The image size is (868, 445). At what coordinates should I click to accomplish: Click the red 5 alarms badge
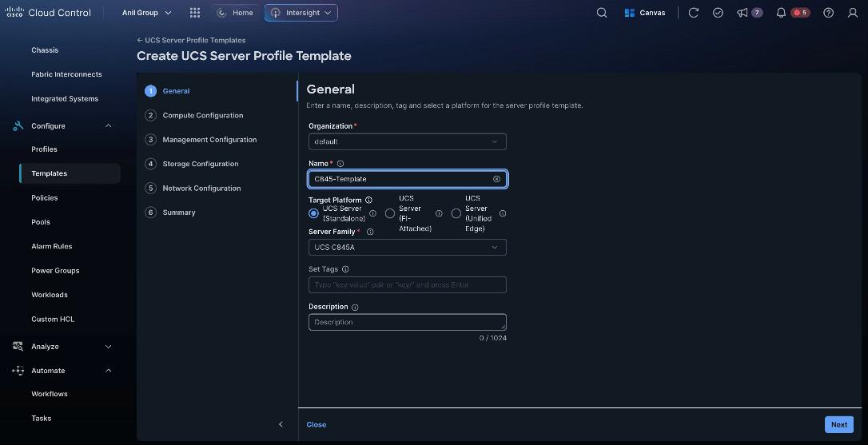(800, 13)
